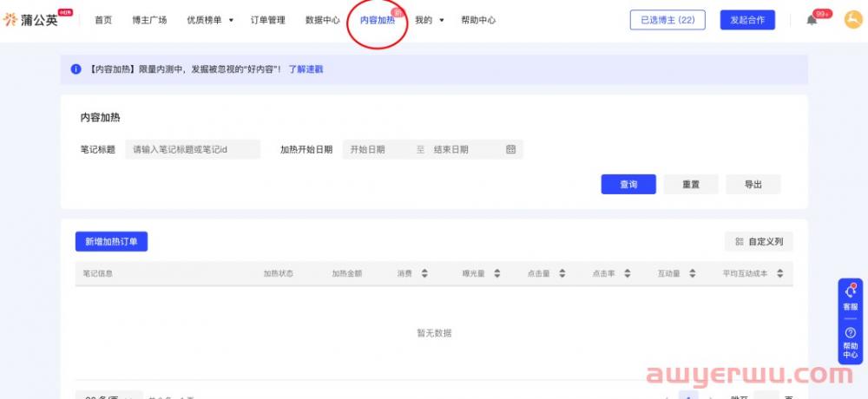The height and width of the screenshot is (399, 868).
Task: Open 帮助中心 in top navigation
Action: click(478, 20)
